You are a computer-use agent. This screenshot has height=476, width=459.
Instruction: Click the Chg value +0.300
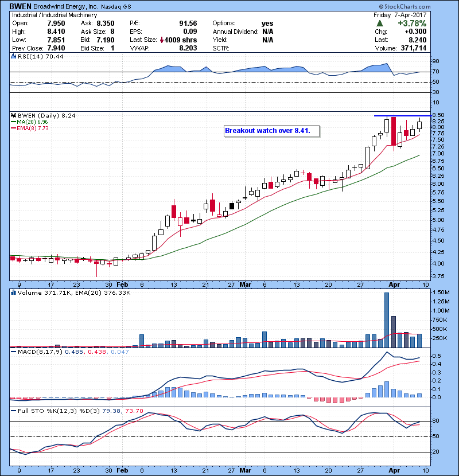(415, 32)
